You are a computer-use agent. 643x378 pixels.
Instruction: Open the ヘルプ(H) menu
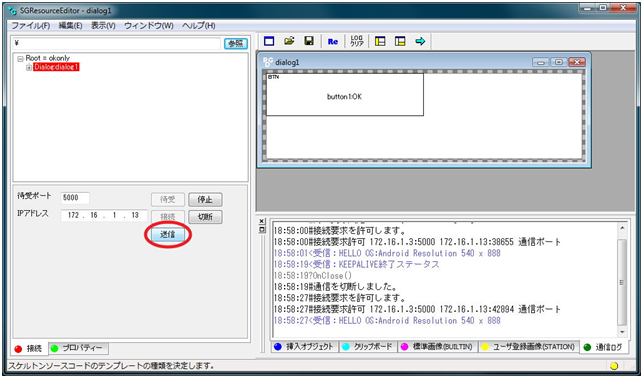(x=198, y=26)
